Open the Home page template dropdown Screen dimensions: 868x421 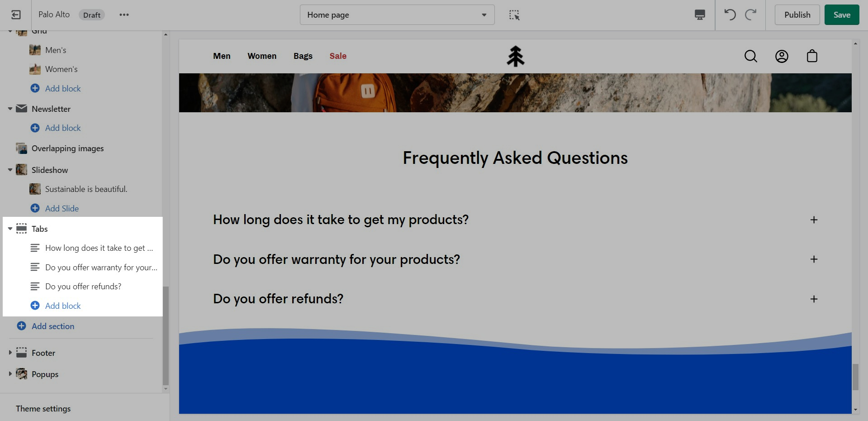[x=397, y=15]
